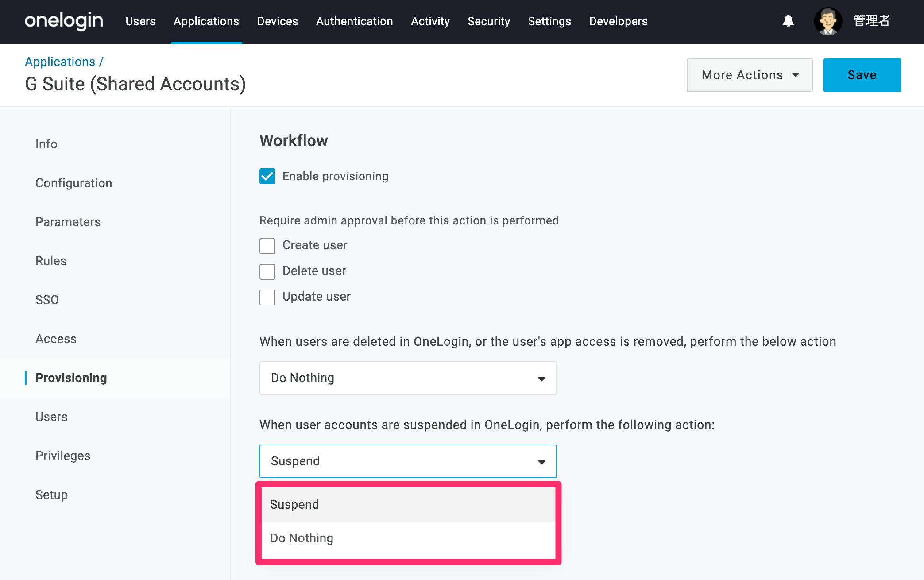Collapse the suspended-accounts Suspend dropdown
Viewport: 924px width, 580px height.
tap(408, 461)
